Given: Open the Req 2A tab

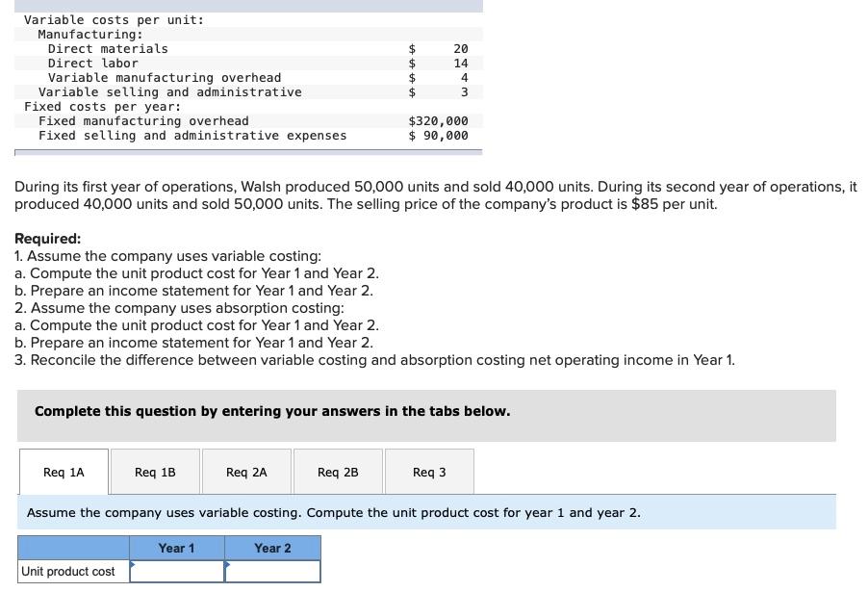Looking at the screenshot, I should (246, 472).
